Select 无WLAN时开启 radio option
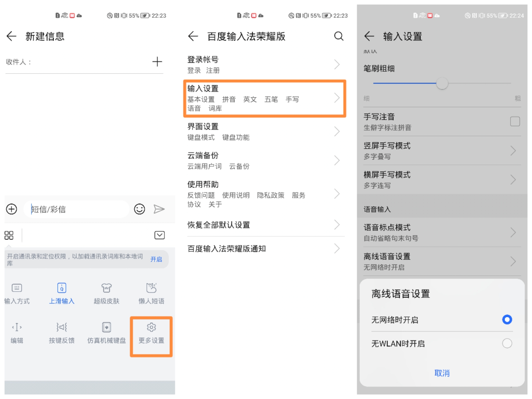The height and width of the screenshot is (399, 532). [x=507, y=343]
